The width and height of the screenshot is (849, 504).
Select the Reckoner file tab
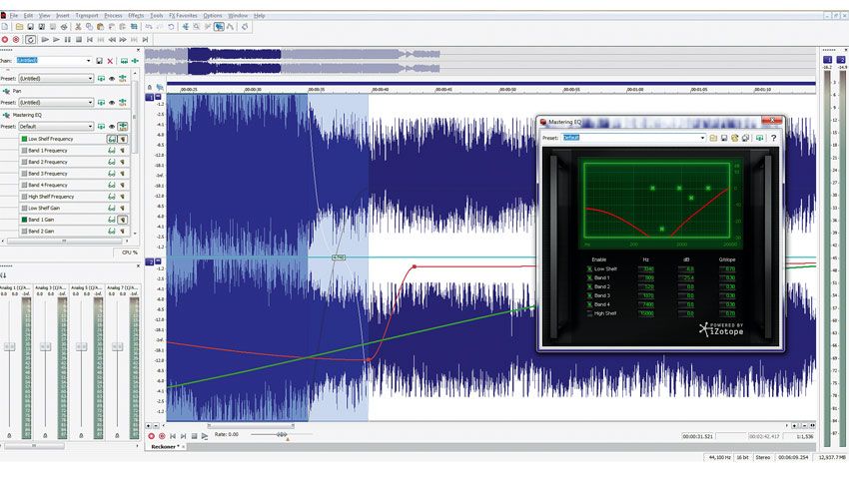[x=165, y=447]
